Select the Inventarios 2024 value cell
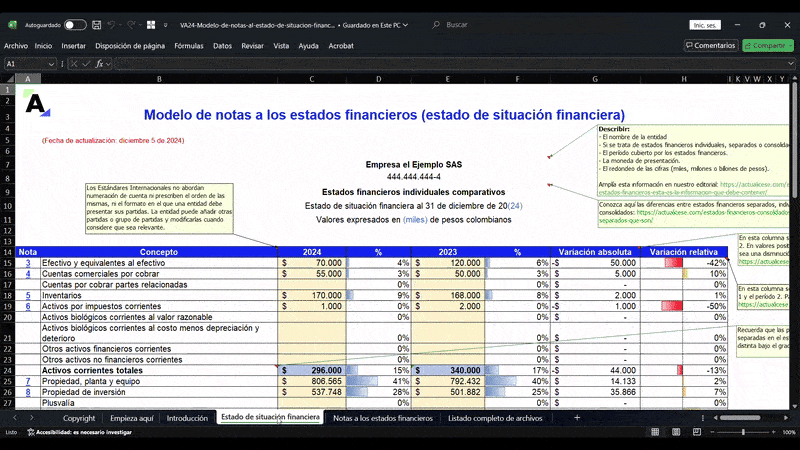This screenshot has width=800, height=450. (x=310, y=296)
